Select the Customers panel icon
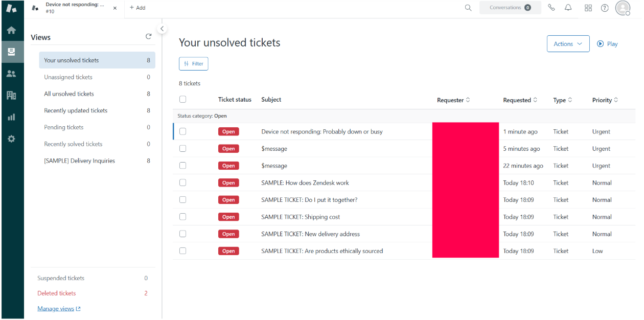The width and height of the screenshot is (644, 320). [x=11, y=73]
